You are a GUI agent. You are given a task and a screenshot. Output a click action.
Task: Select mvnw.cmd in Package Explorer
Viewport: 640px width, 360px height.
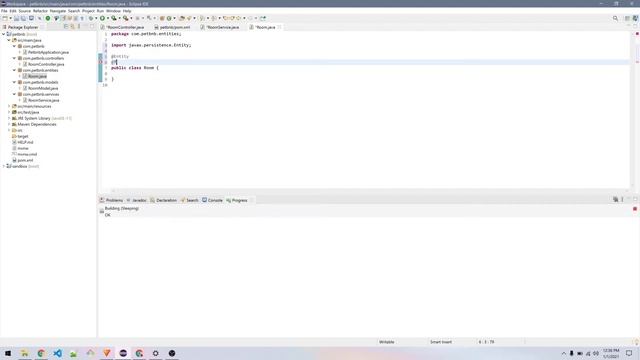27,154
